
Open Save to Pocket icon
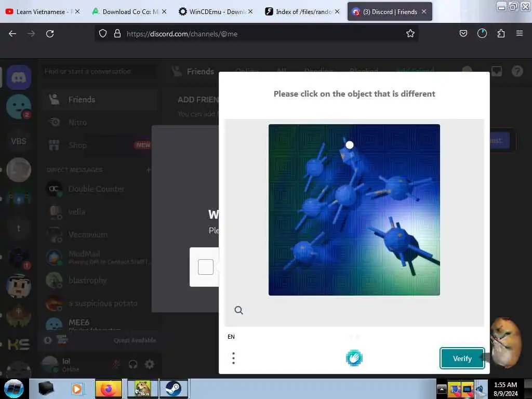point(463,33)
